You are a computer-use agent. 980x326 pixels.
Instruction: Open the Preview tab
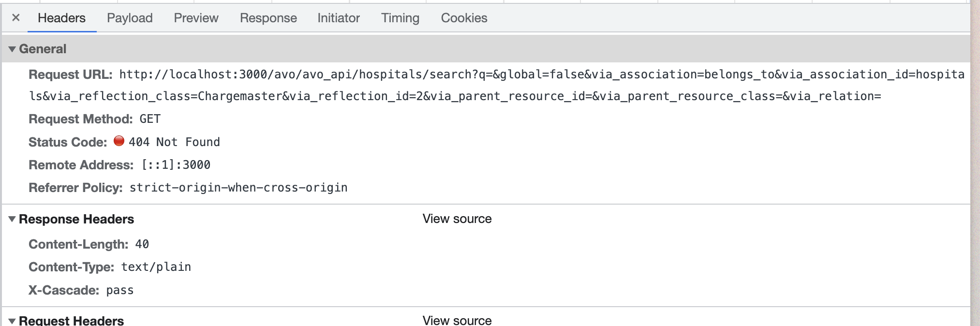pyautogui.click(x=195, y=18)
